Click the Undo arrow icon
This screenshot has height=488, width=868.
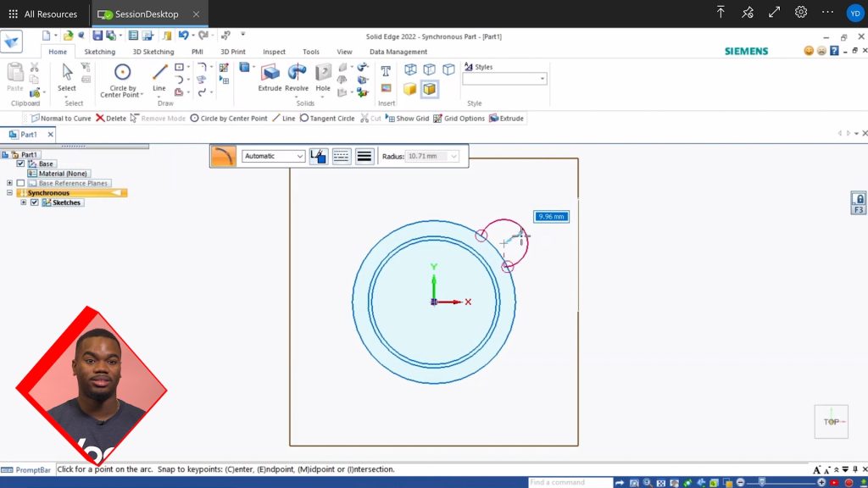point(183,36)
